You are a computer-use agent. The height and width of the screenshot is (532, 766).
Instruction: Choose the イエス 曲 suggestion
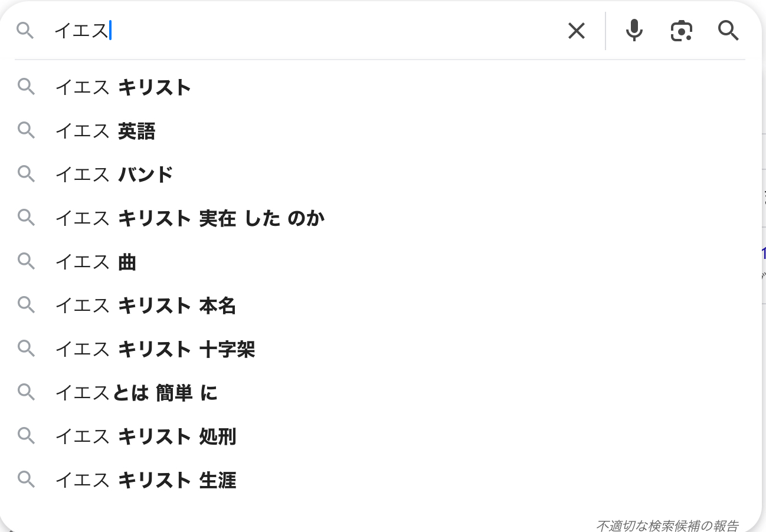96,262
